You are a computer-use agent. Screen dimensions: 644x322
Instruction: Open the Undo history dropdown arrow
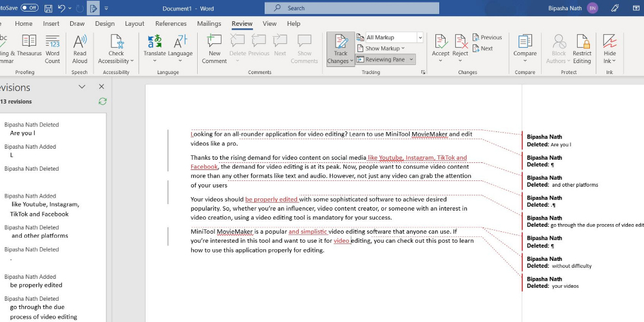[x=70, y=8]
